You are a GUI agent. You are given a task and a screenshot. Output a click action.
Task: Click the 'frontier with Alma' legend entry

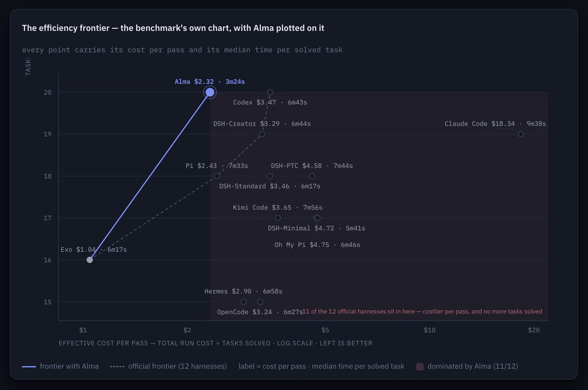click(60, 366)
